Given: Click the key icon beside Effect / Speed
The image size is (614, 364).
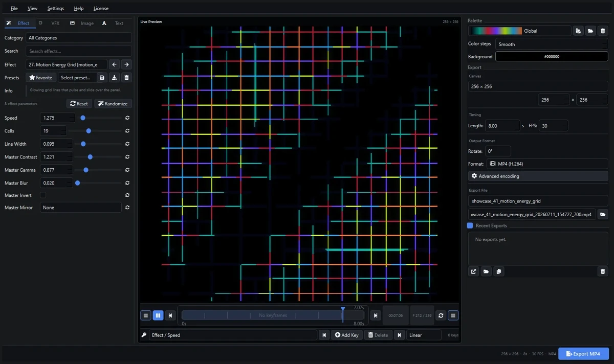Looking at the screenshot, I should [144, 335].
